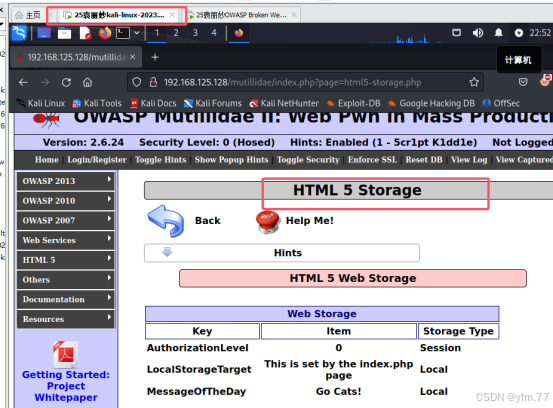Expand Resources sidebar menu

[x=66, y=319]
